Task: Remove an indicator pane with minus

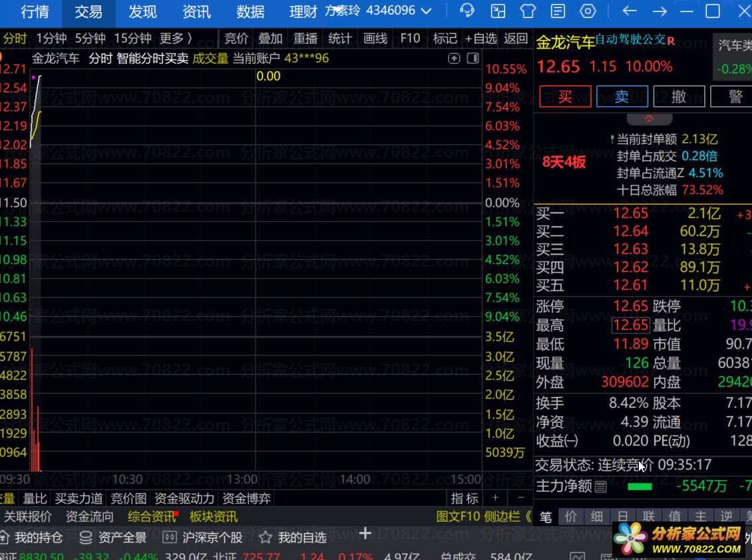Action: click(521, 498)
